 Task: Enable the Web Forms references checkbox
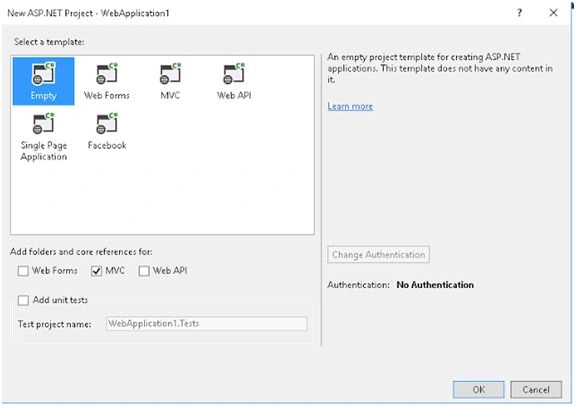coord(23,271)
